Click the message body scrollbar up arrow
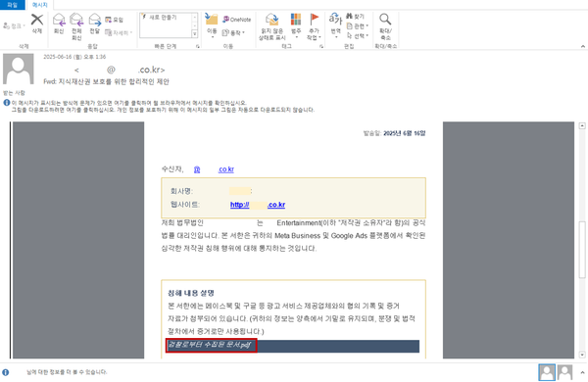 coord(582,125)
